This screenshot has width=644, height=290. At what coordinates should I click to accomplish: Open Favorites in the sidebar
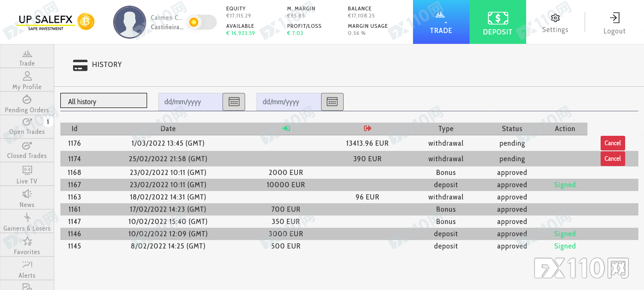point(27,245)
